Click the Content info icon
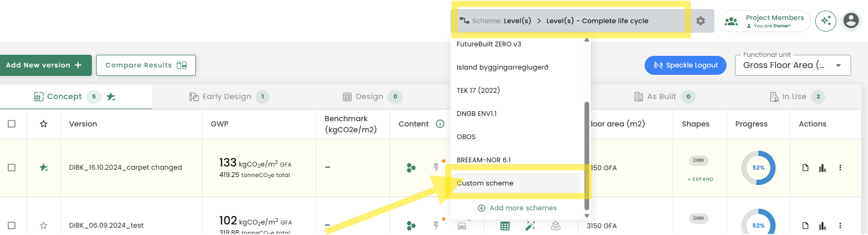Image resolution: width=868 pixels, height=235 pixels. [x=440, y=124]
